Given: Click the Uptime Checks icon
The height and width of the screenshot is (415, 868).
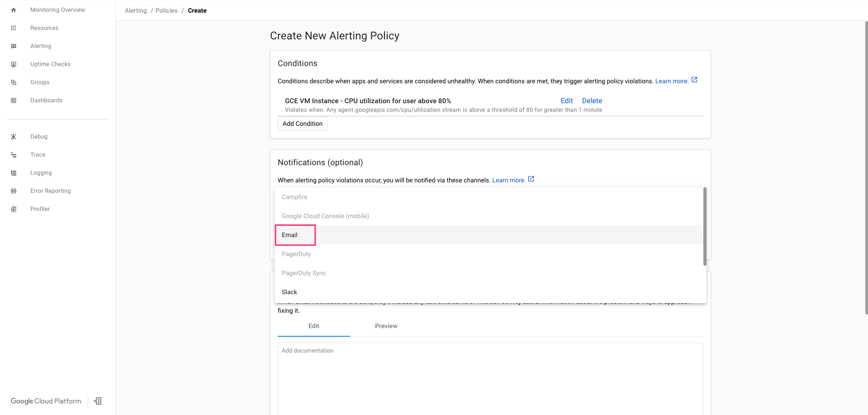Looking at the screenshot, I should click(x=14, y=64).
